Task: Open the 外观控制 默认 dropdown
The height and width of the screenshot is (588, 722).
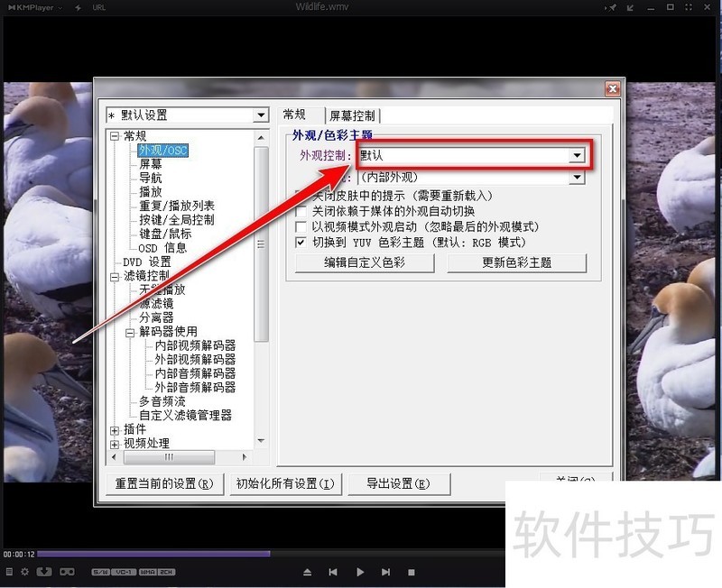Action: (x=579, y=155)
